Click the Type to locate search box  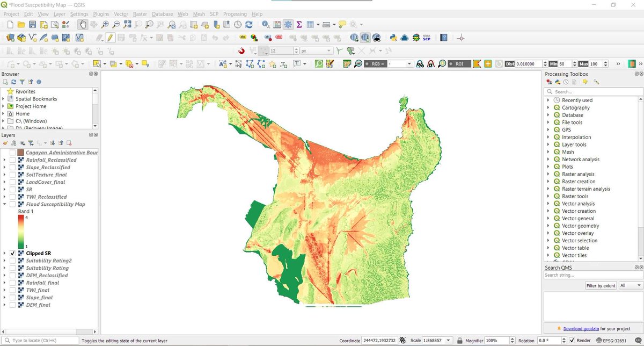pos(40,341)
